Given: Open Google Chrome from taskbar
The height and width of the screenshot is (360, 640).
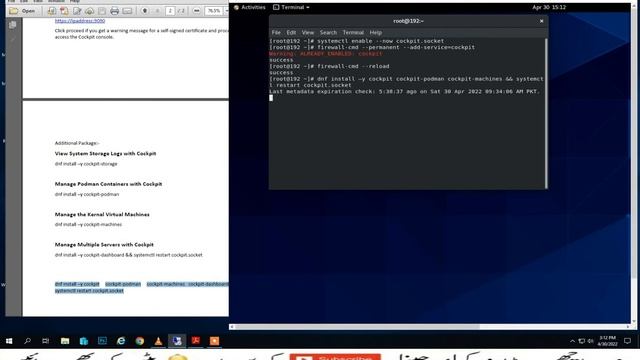Looking at the screenshot, I should click(140, 341).
